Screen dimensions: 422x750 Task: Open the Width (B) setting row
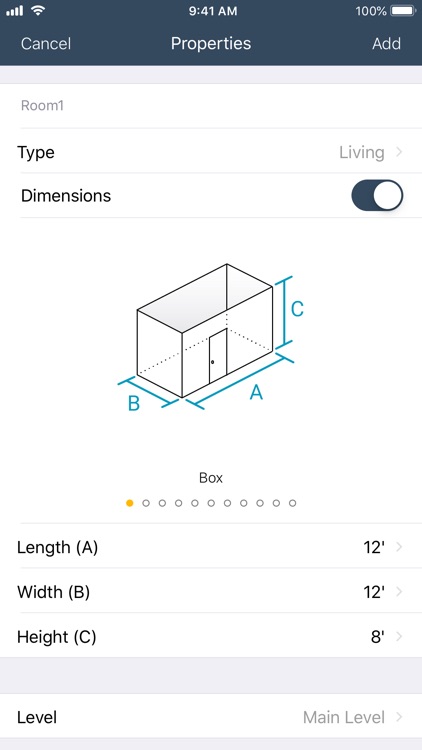point(211,592)
